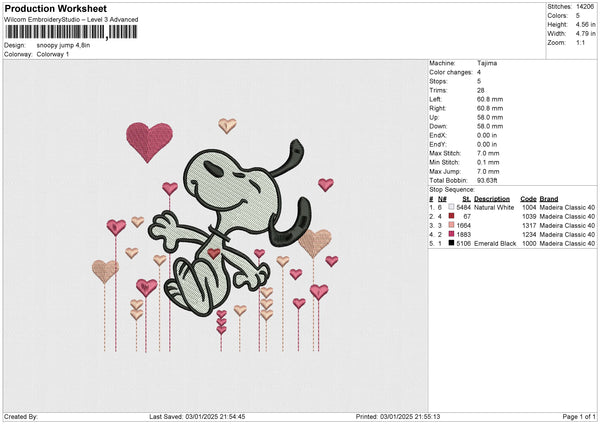The image size is (600, 424).
Task: Click the Code column header
Action: 528,198
